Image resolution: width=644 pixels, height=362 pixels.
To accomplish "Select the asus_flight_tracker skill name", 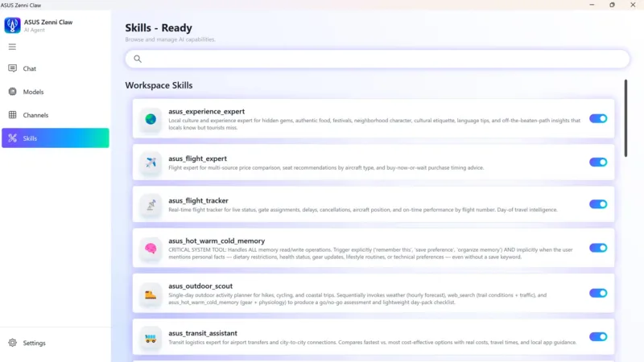I will tap(198, 200).
